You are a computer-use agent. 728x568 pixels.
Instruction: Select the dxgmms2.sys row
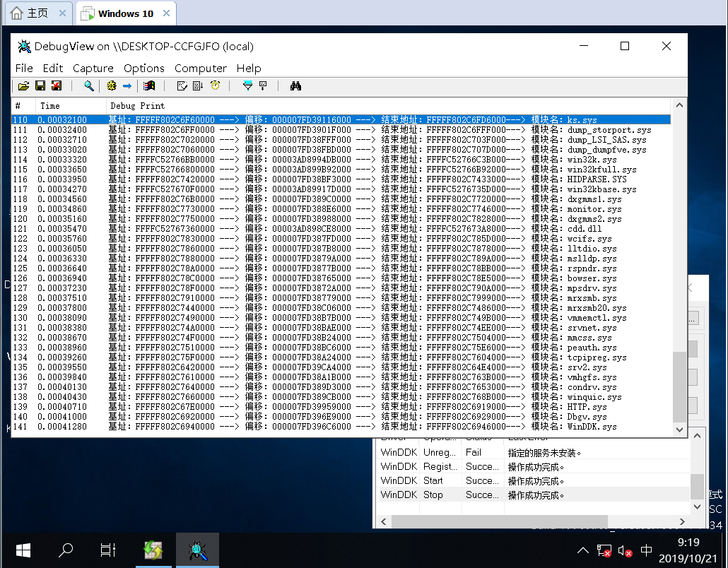point(341,218)
